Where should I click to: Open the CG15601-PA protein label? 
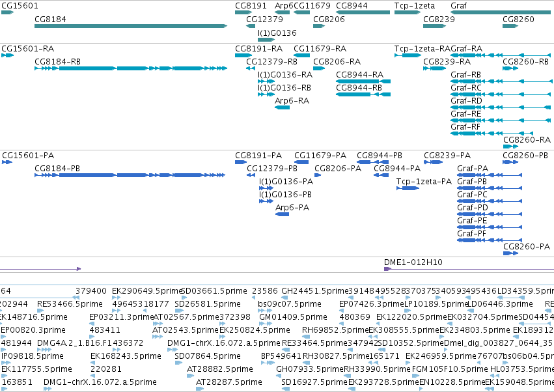(x=28, y=156)
